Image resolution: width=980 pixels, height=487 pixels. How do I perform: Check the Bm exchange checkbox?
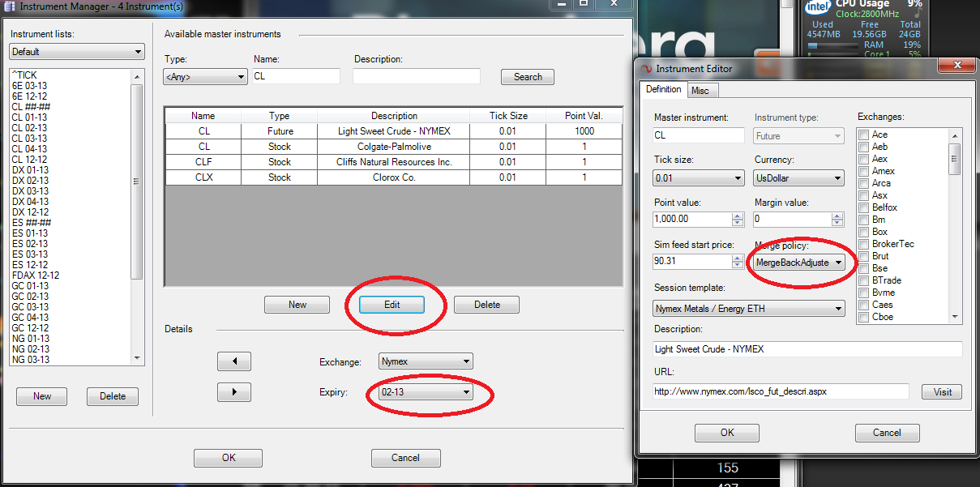point(864,220)
